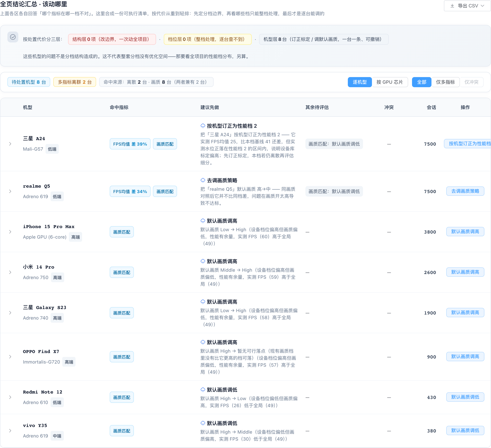Click the cloud icon in OPPO Find X7 row
491x448 pixels.
[x=203, y=342]
